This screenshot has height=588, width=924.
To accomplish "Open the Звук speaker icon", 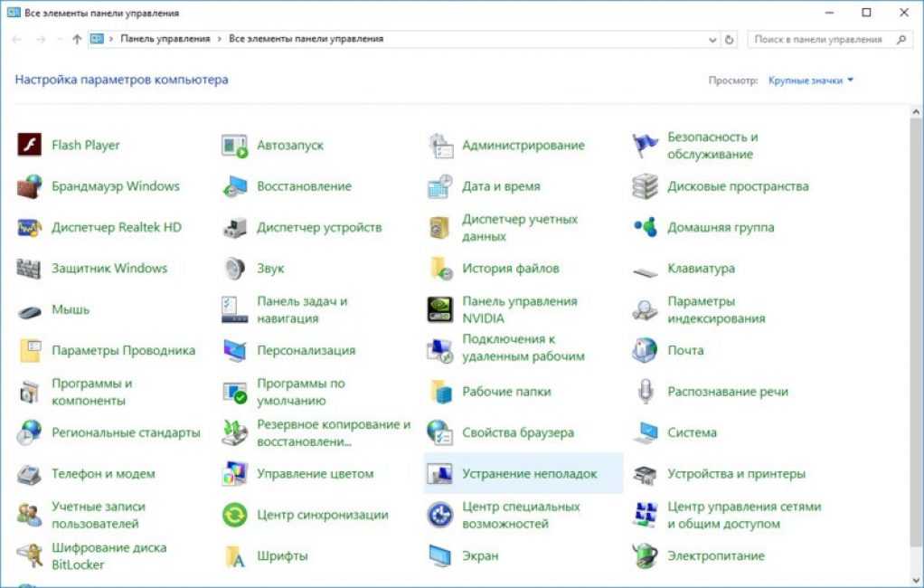I will (234, 269).
